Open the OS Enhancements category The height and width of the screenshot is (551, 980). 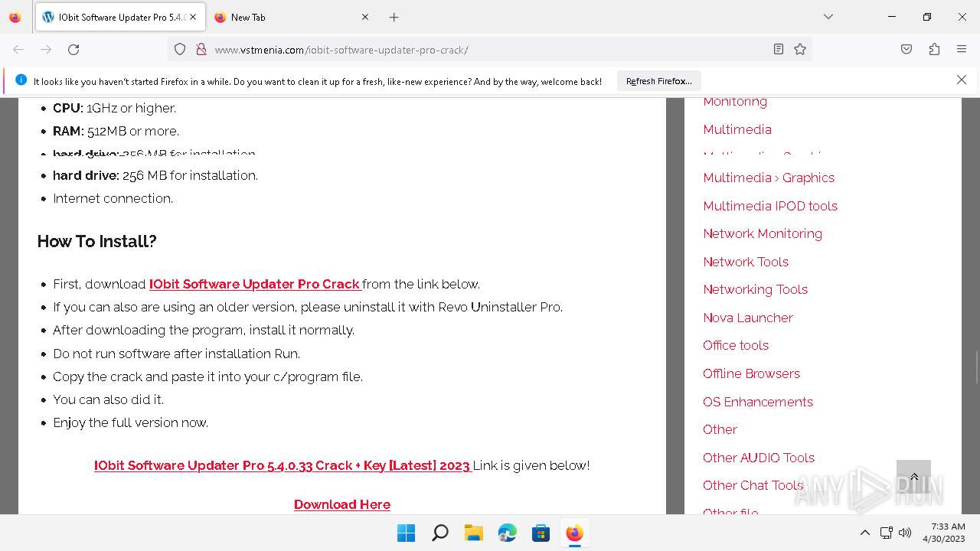[x=758, y=402]
